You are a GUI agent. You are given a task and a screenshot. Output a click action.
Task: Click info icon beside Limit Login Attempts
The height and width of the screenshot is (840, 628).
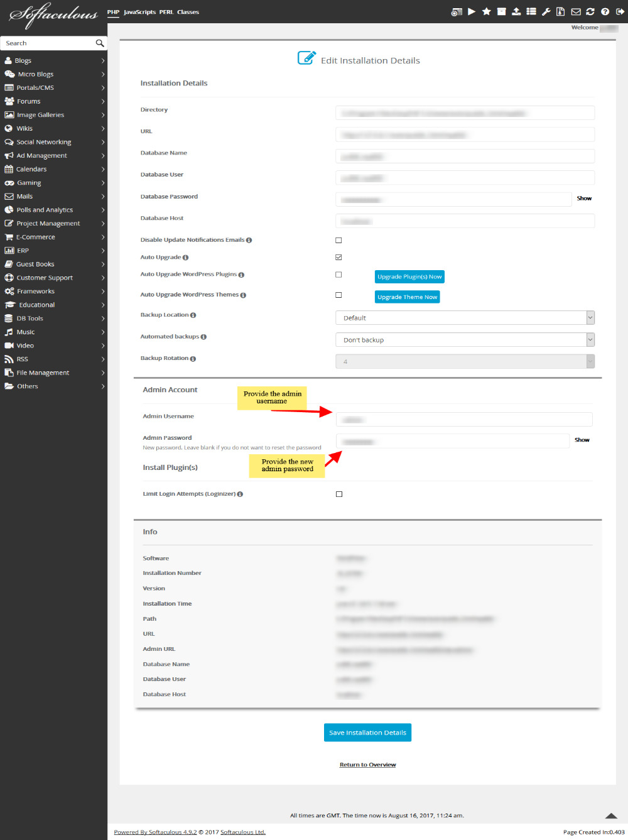pyautogui.click(x=240, y=494)
